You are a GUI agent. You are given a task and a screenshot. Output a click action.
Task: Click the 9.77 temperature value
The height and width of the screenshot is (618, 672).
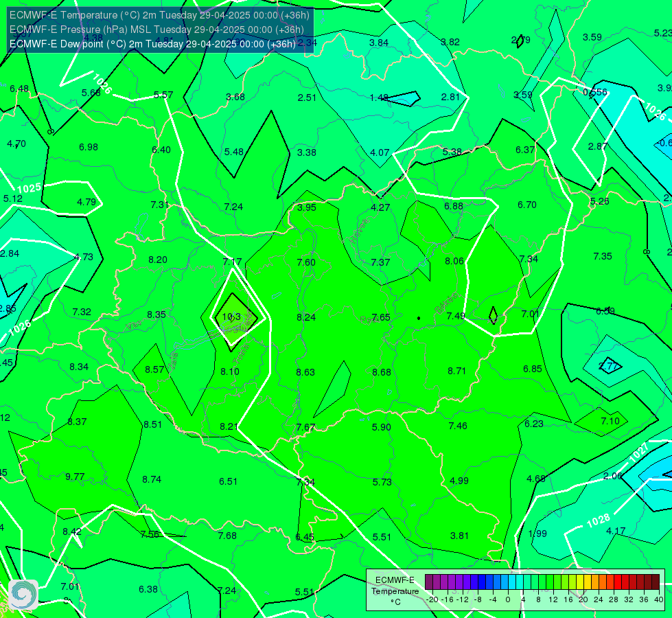point(75,477)
